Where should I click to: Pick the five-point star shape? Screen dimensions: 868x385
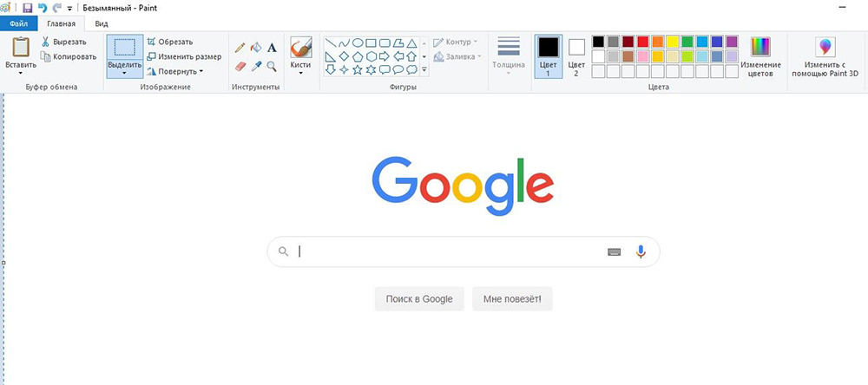(x=358, y=69)
